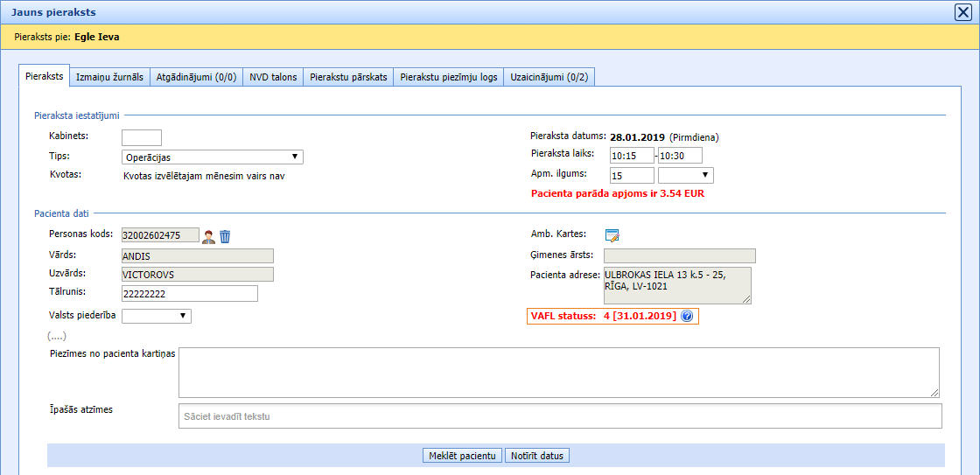Open the dropdown next to Apm. ilgums
Viewport: 980px width, 475px height.
(685, 176)
